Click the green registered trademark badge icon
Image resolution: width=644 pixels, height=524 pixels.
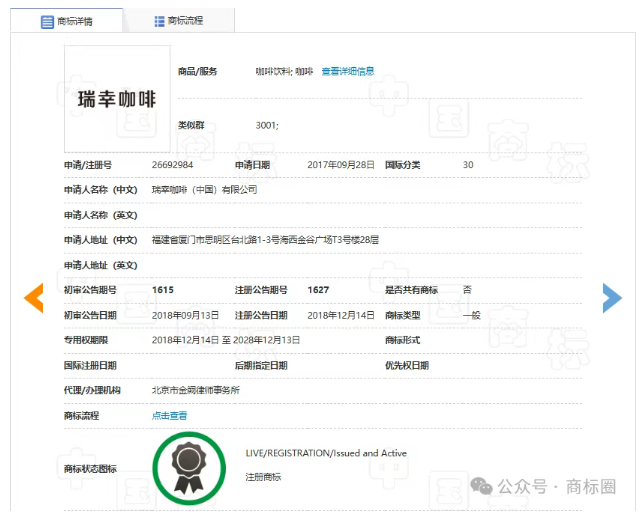(x=189, y=467)
